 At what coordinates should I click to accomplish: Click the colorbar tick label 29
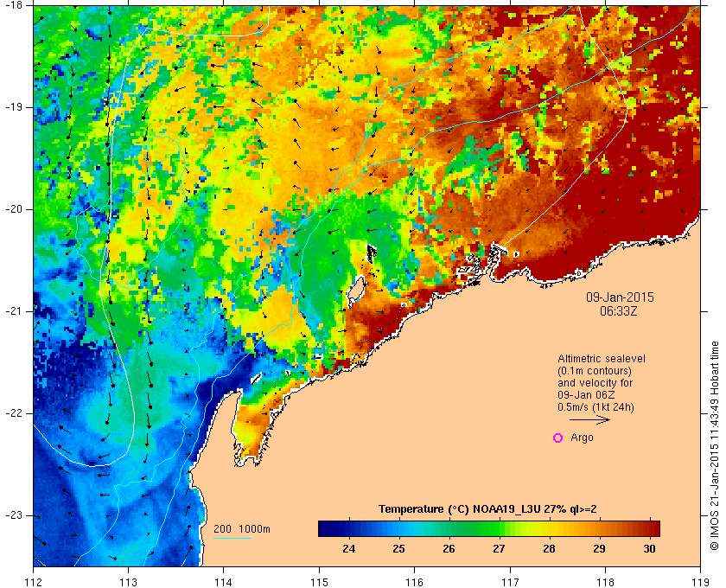coord(599,548)
